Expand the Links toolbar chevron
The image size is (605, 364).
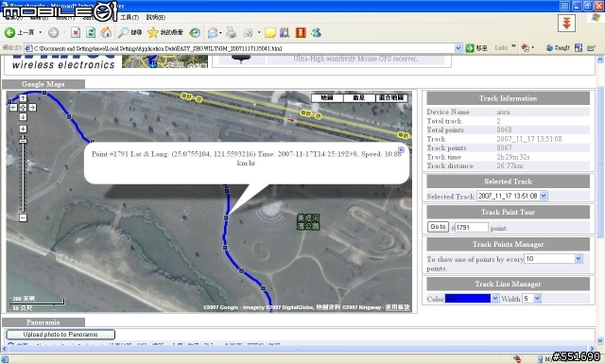coord(513,46)
